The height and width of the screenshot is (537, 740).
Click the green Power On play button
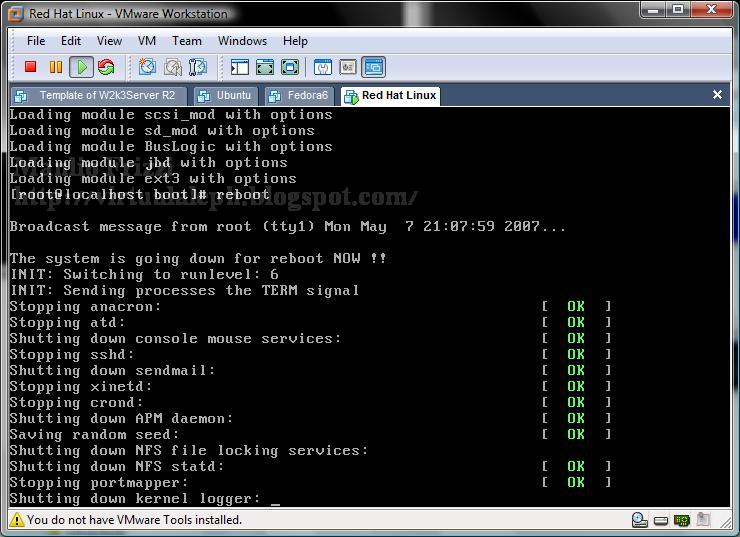(81, 67)
